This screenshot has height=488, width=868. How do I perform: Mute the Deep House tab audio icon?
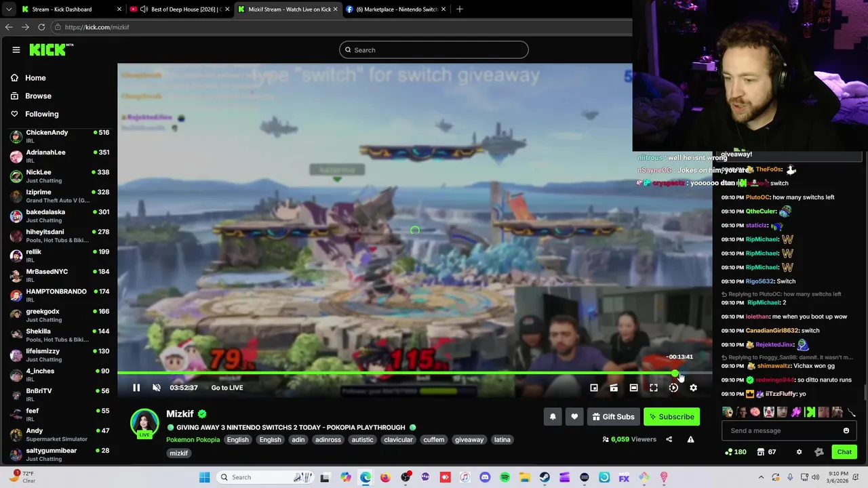click(144, 9)
